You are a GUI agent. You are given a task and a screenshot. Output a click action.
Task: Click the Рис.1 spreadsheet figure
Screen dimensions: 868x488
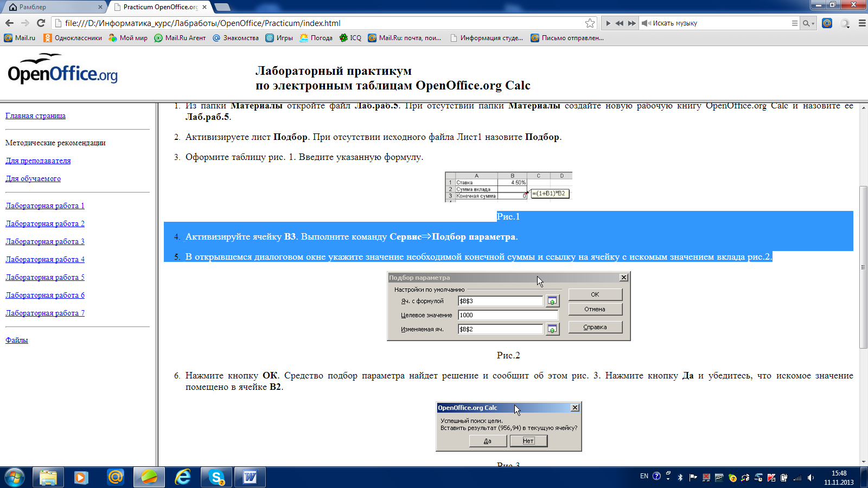508,187
